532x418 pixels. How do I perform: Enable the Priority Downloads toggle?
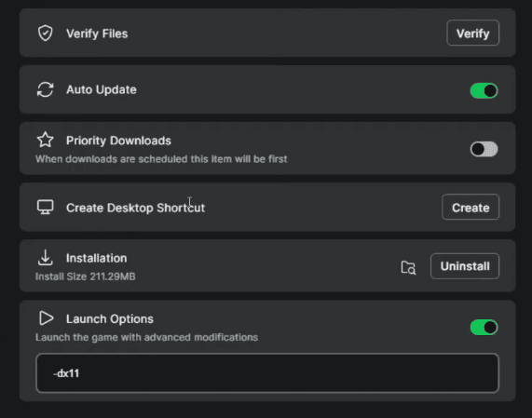point(484,149)
